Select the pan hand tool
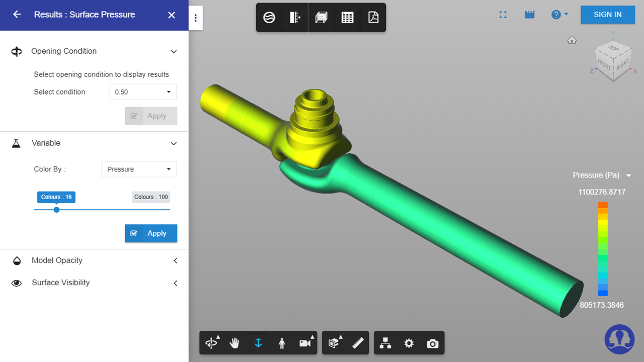The width and height of the screenshot is (644, 362). pyautogui.click(x=234, y=343)
